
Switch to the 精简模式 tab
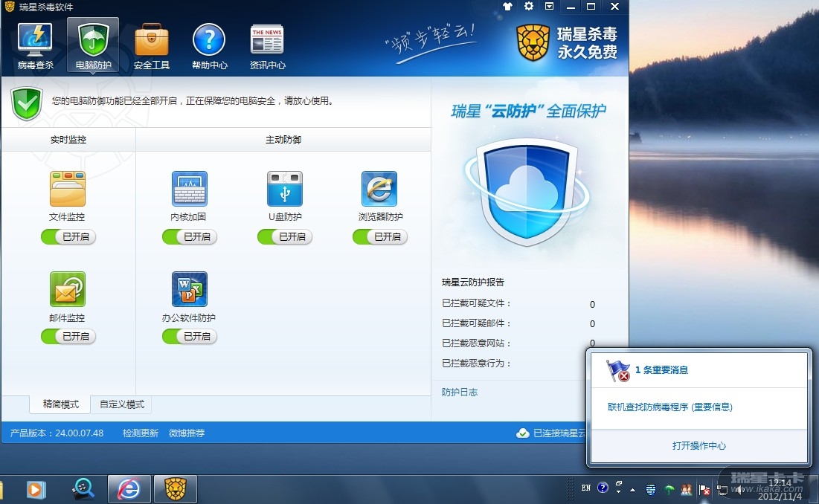[x=60, y=404]
